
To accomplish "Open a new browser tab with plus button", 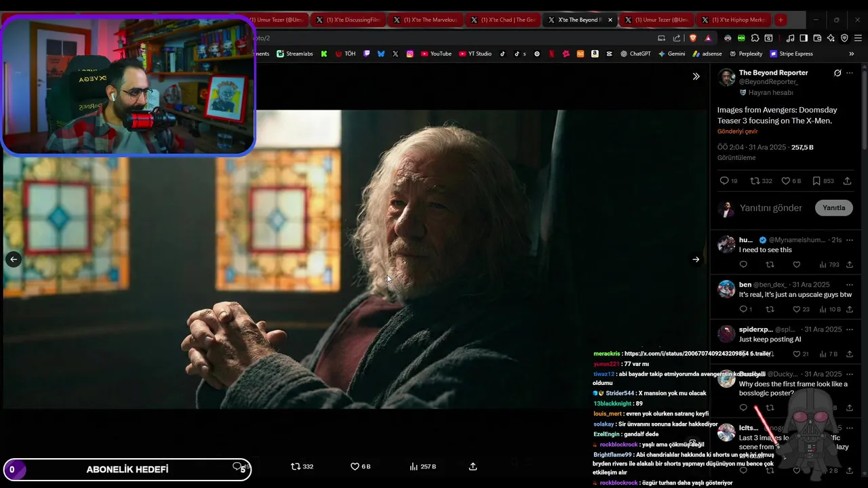I will pos(781,20).
